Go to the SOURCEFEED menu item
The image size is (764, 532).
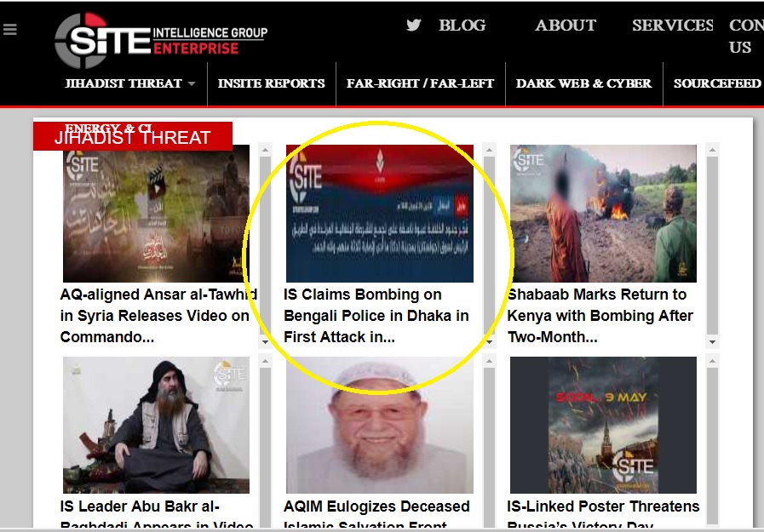click(x=717, y=83)
